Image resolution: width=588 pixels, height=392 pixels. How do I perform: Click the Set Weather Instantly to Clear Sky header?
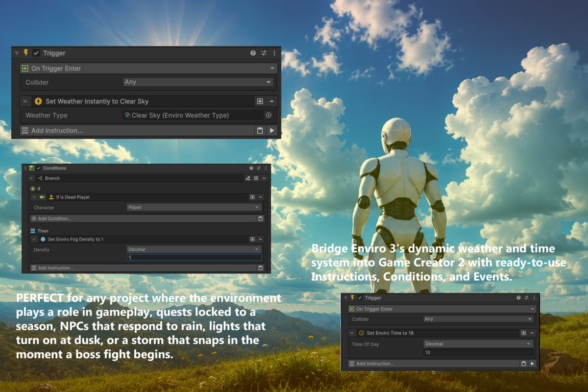(x=143, y=101)
